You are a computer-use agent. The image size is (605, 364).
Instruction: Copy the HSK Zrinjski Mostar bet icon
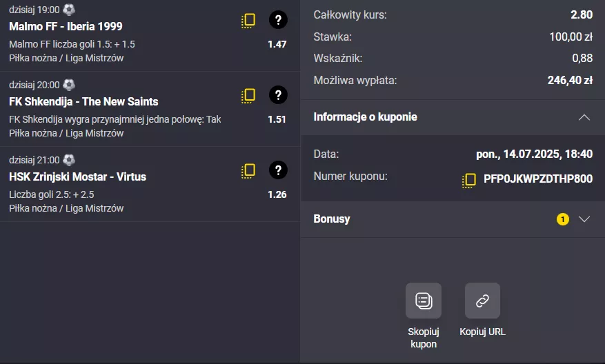(248, 171)
